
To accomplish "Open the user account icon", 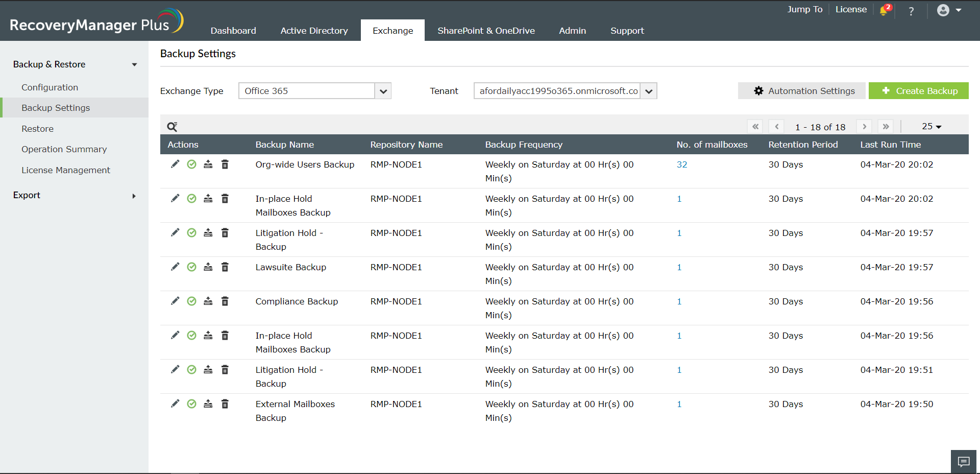I will pos(943,10).
